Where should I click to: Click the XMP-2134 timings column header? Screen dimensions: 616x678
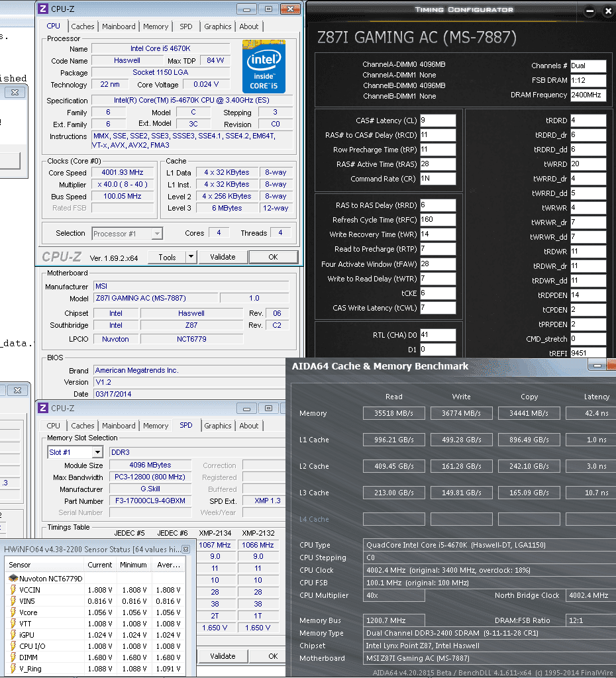click(215, 533)
